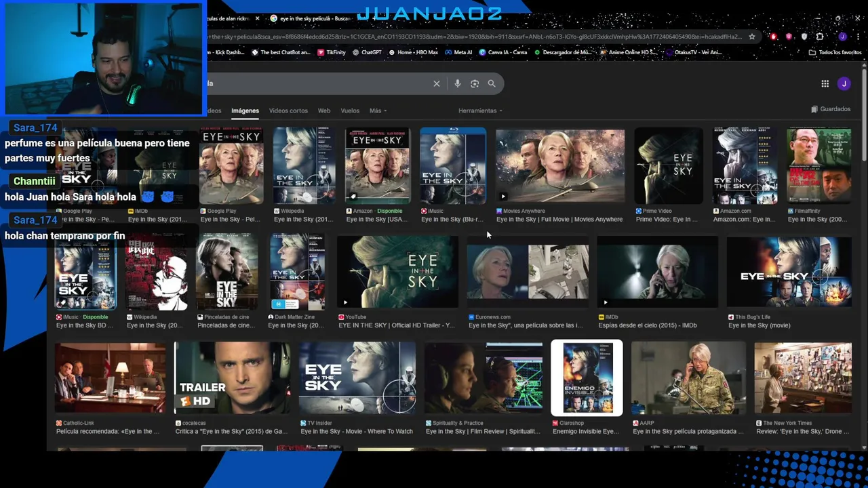868x488 pixels.
Task: Open the cocalecas TRAILER HD image
Action: click(232, 378)
